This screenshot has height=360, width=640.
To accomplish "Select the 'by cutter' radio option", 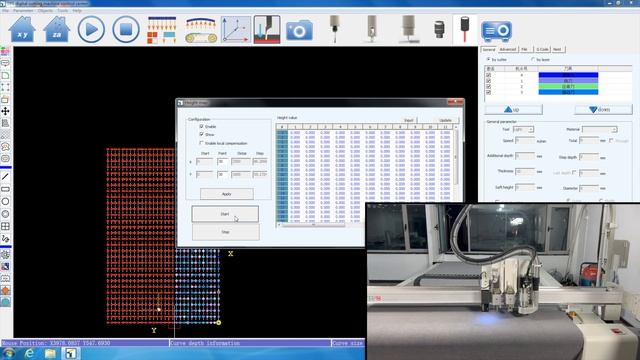I will tap(488, 60).
